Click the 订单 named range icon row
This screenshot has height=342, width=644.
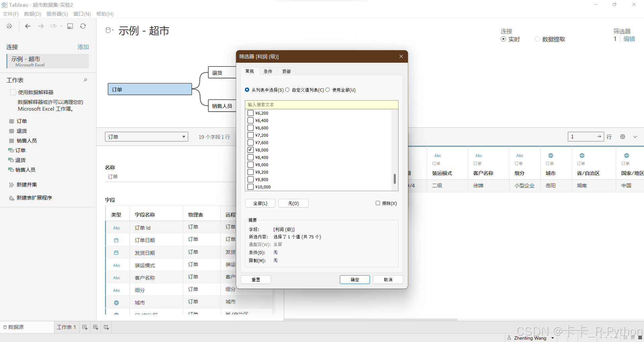17,150
